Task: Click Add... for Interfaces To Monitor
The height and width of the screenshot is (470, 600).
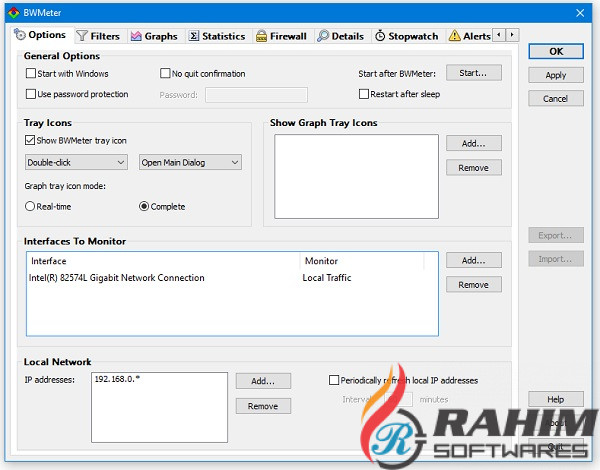Action: (474, 260)
